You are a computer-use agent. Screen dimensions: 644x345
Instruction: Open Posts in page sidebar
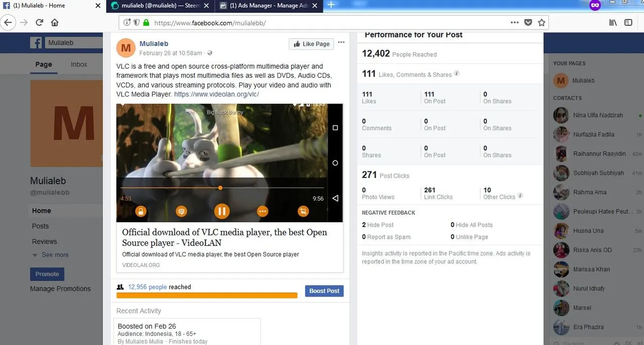coord(40,226)
